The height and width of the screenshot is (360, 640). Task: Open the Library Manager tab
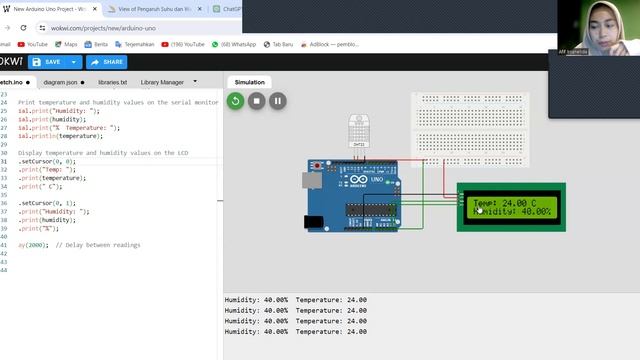tap(162, 82)
